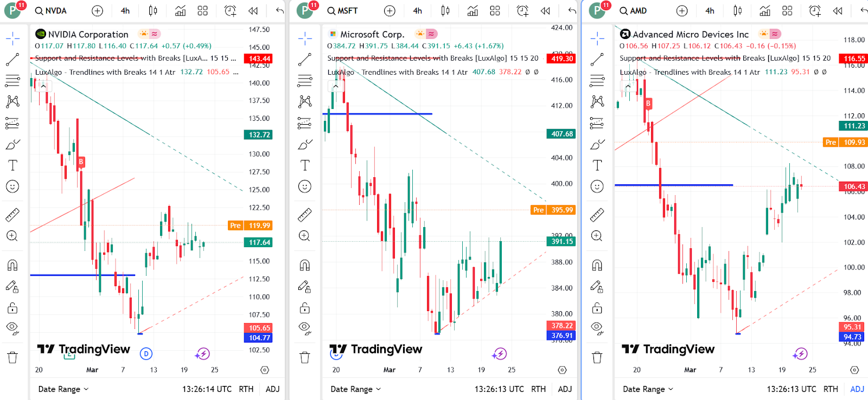Open candle chart style in NVDA chart

point(153,11)
